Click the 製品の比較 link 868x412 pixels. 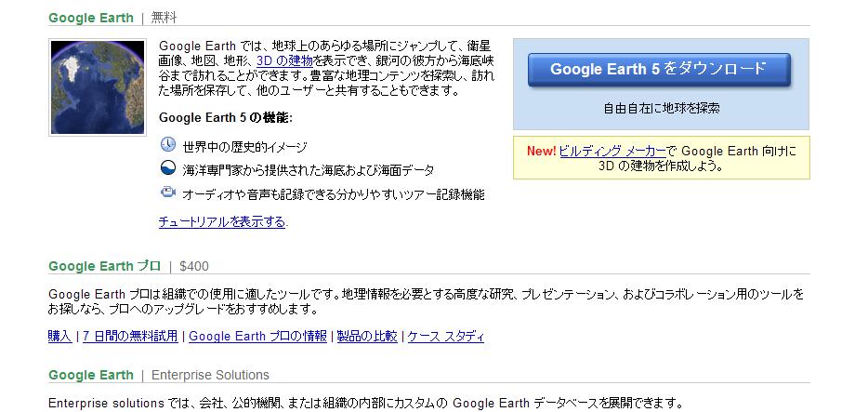click(366, 337)
